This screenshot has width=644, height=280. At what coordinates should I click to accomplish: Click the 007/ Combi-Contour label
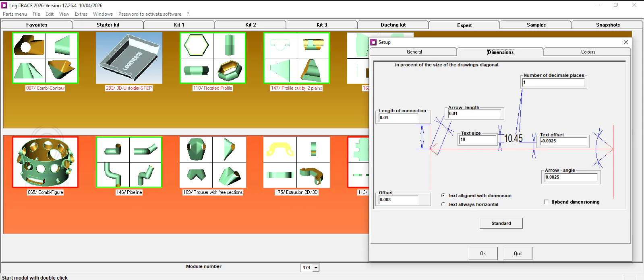click(46, 88)
